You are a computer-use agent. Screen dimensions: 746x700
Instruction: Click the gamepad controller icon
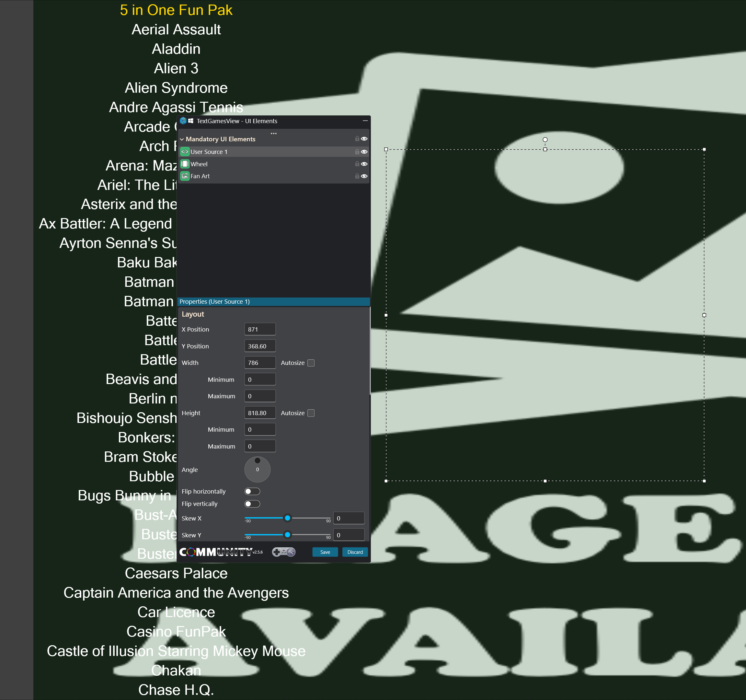click(284, 552)
